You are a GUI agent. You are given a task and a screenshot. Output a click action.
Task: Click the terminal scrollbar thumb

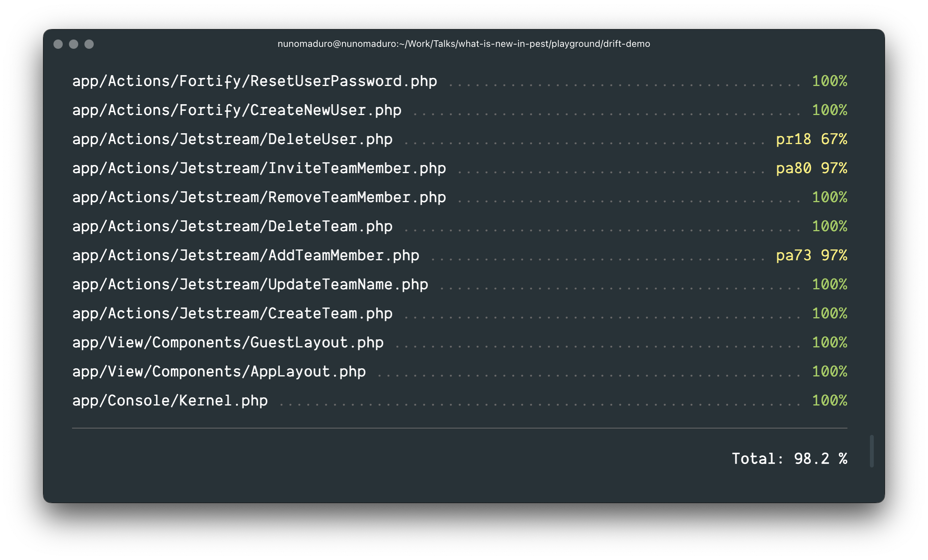coord(871,451)
